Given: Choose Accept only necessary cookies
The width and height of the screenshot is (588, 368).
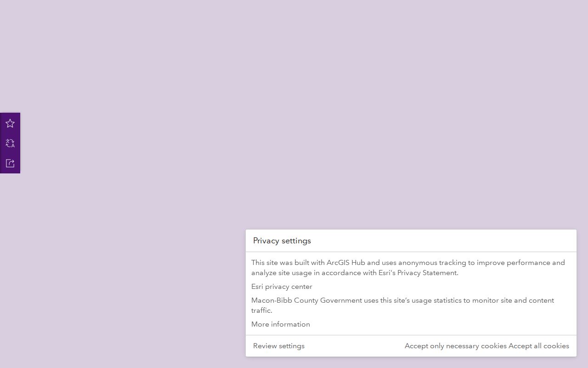Looking at the screenshot, I should click(x=456, y=346).
